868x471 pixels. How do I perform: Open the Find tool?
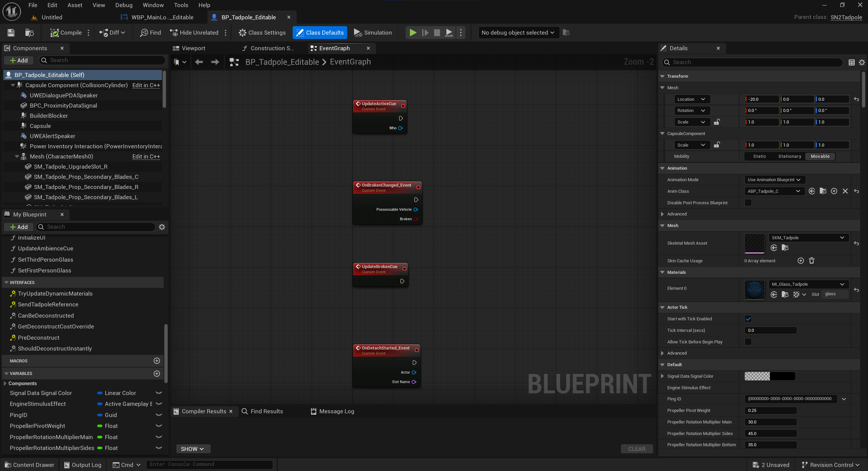(151, 33)
